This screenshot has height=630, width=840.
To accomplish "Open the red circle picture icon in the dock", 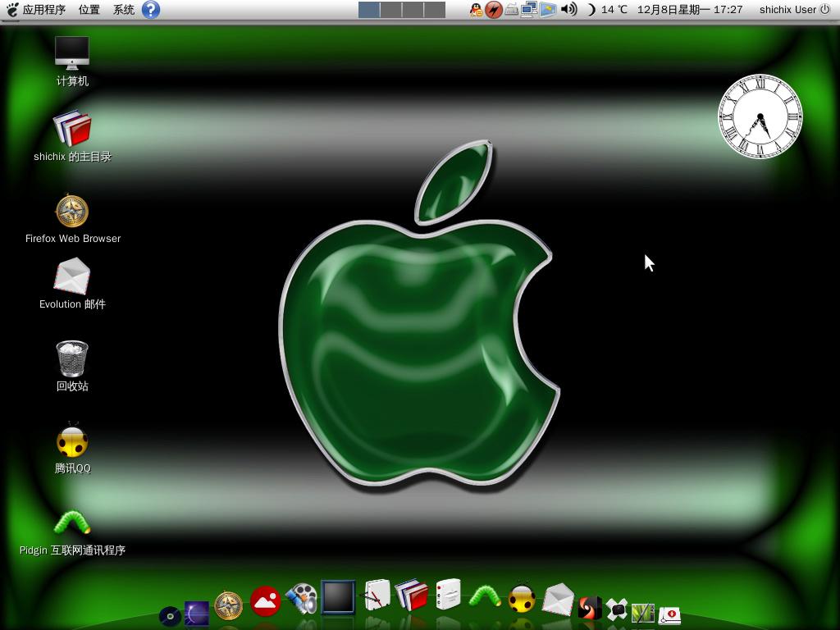I will 265,600.
